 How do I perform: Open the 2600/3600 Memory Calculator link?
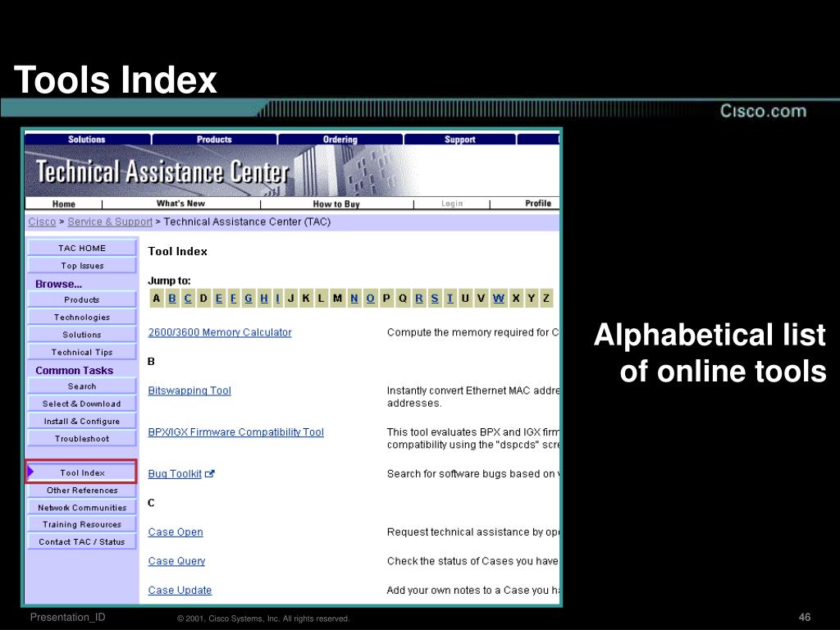pos(220,332)
